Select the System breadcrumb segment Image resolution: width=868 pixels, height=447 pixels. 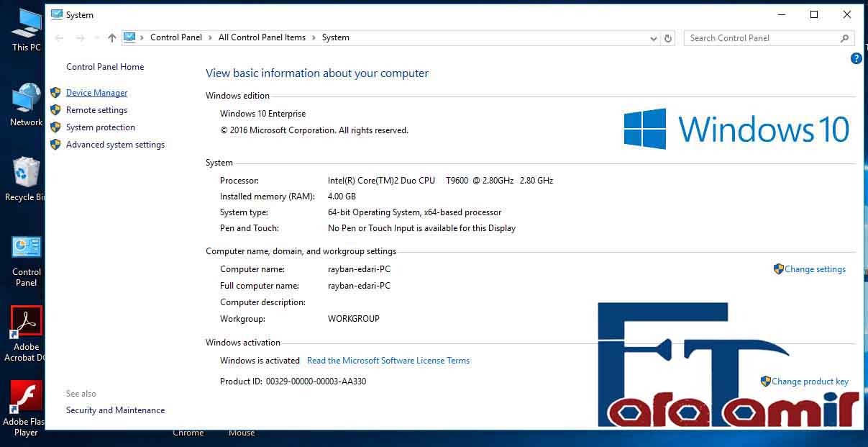(x=336, y=38)
